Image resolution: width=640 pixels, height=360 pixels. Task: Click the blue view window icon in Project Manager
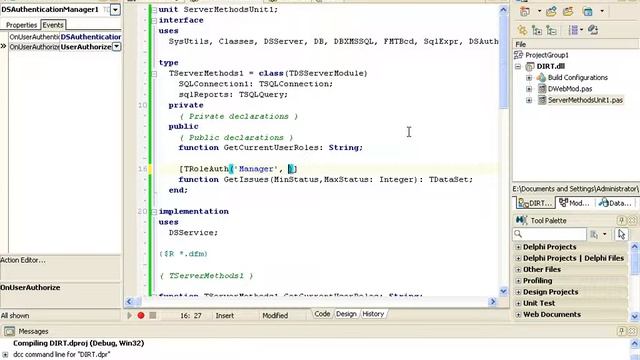point(588,11)
